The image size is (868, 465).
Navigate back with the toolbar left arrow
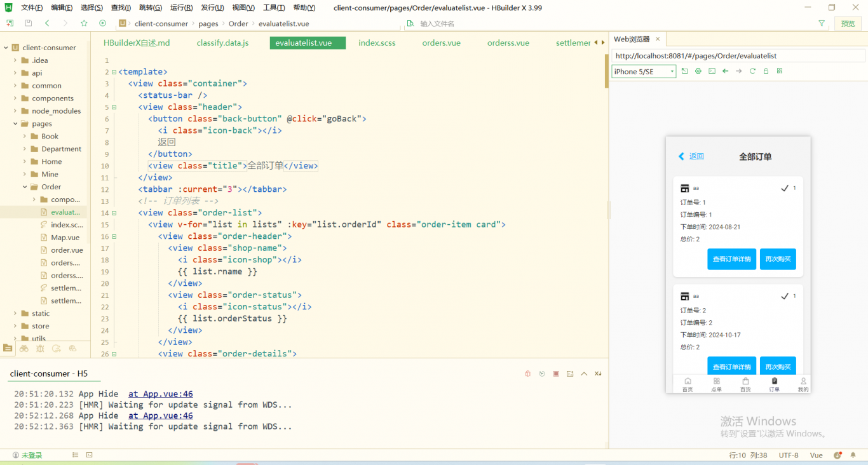(x=47, y=23)
